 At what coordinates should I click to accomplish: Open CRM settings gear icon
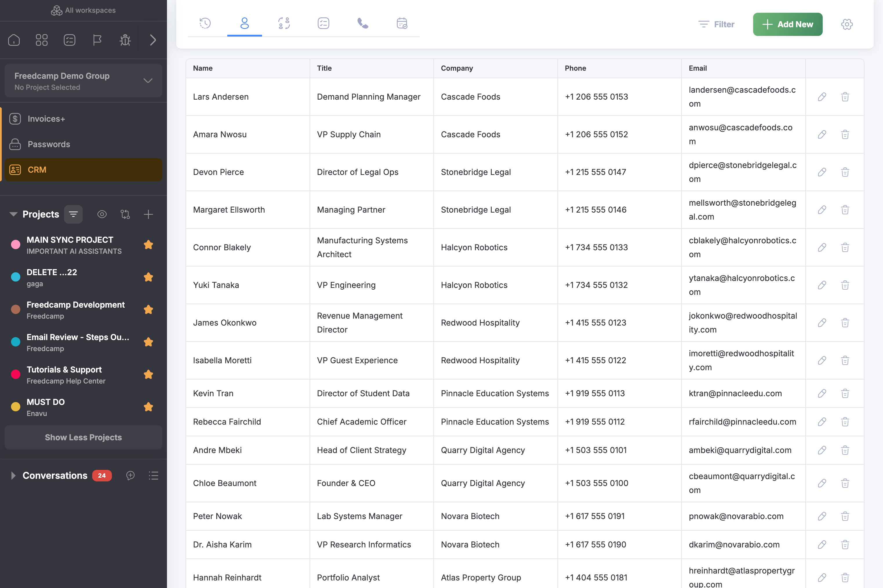(x=847, y=24)
